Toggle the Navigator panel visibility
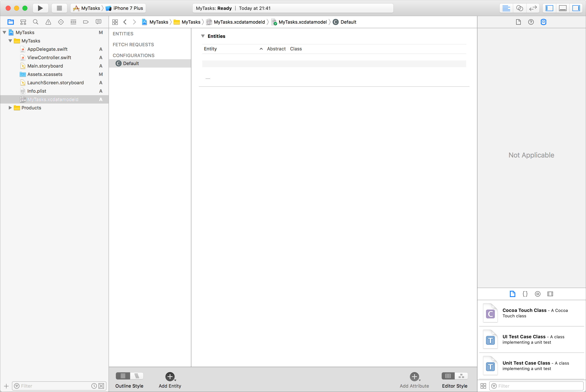 pos(549,8)
